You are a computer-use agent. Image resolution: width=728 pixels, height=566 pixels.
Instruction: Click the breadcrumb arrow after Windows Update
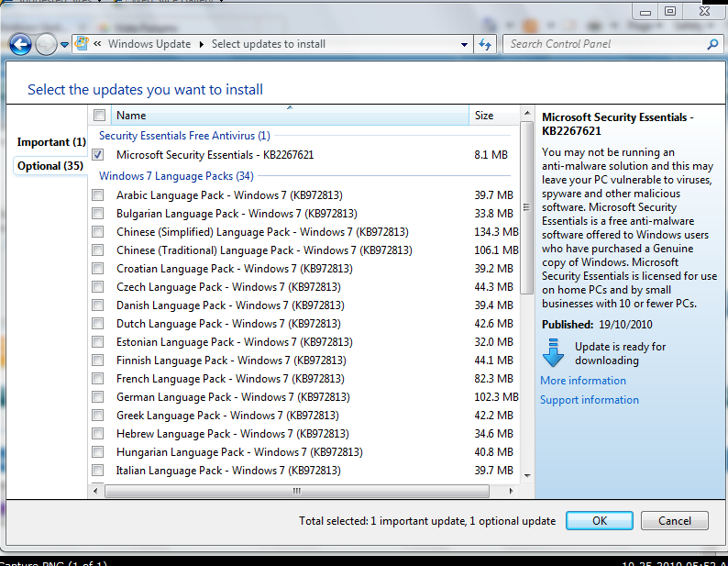click(x=201, y=44)
